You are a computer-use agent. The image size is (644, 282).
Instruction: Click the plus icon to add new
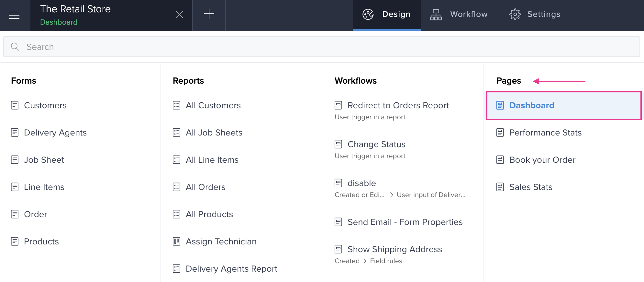pos(209,14)
